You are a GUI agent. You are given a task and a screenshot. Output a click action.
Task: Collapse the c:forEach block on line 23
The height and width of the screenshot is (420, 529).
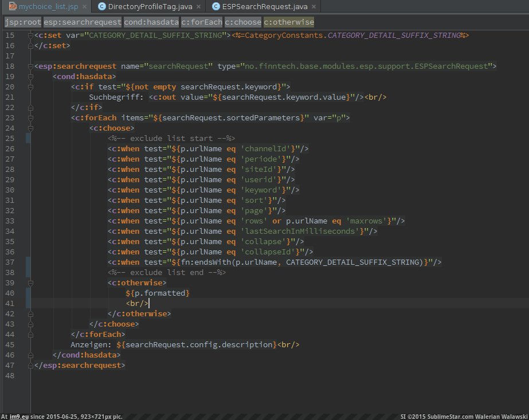[30, 118]
